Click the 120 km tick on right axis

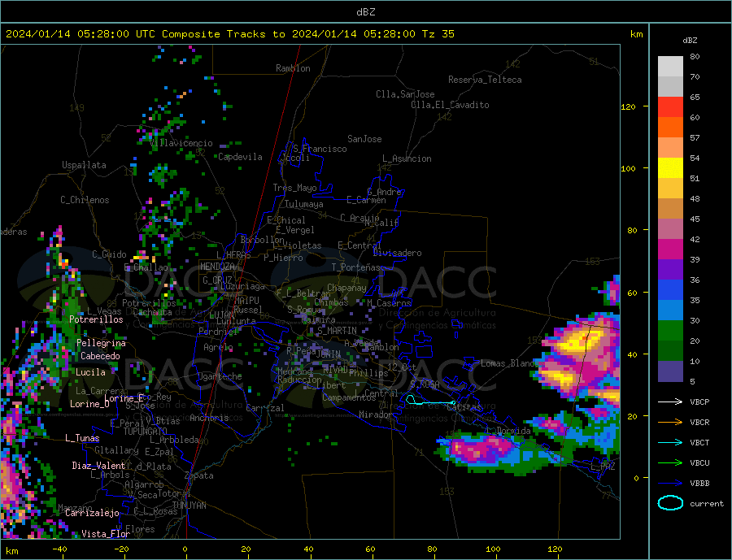click(629, 106)
